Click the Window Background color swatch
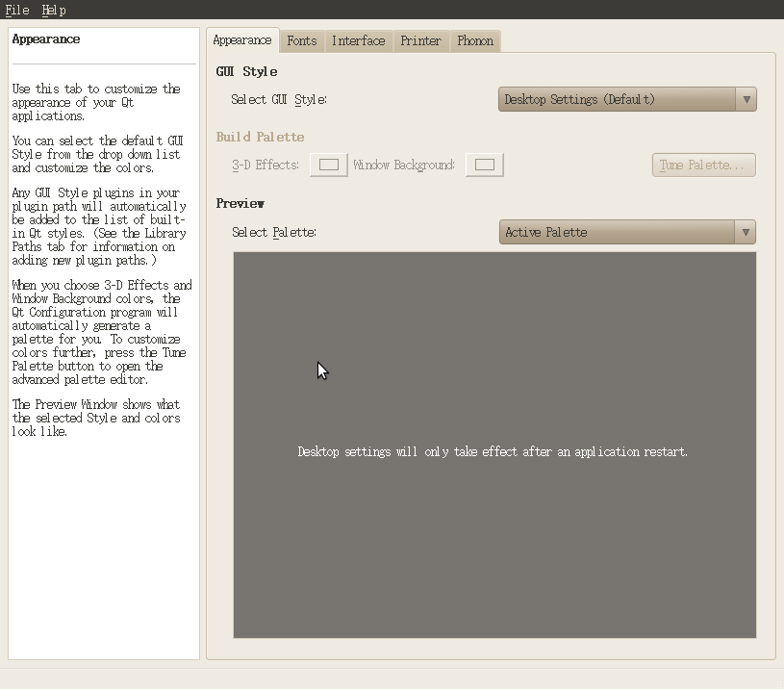Image resolution: width=784 pixels, height=689 pixels. [x=485, y=165]
